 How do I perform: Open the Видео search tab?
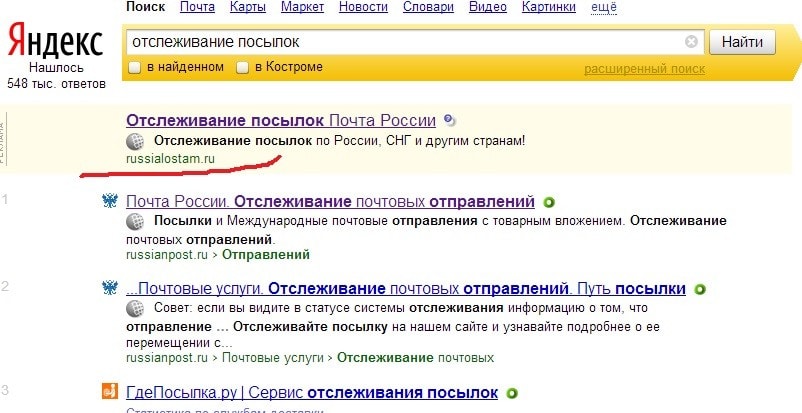[488, 7]
